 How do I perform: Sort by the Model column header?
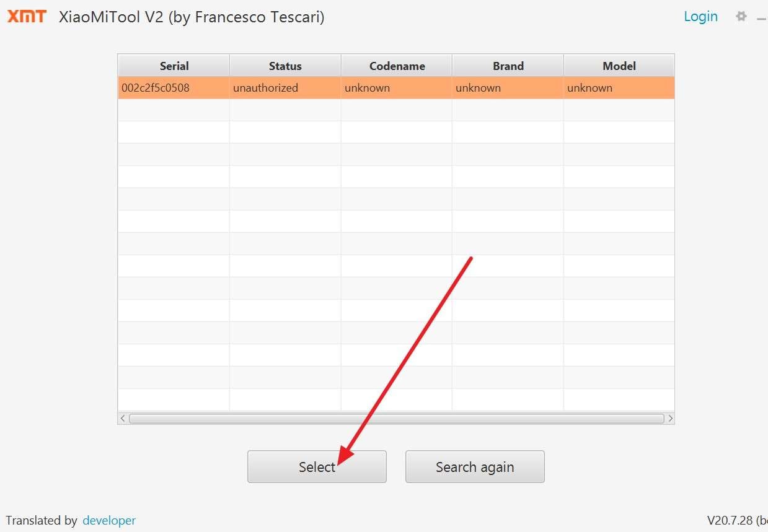click(619, 66)
